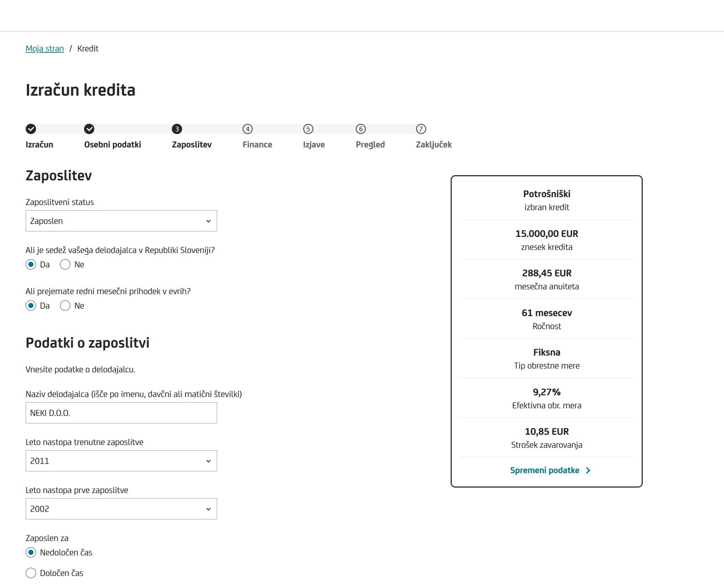
Task: Click step 4 circle icon for Finance
Action: pos(248,129)
